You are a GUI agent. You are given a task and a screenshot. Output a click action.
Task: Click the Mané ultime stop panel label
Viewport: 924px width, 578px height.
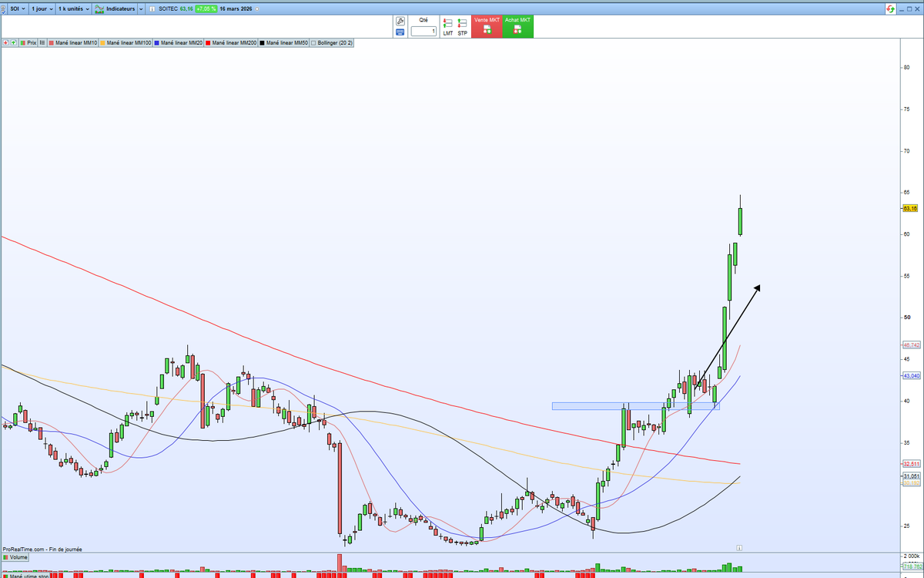click(x=25, y=575)
